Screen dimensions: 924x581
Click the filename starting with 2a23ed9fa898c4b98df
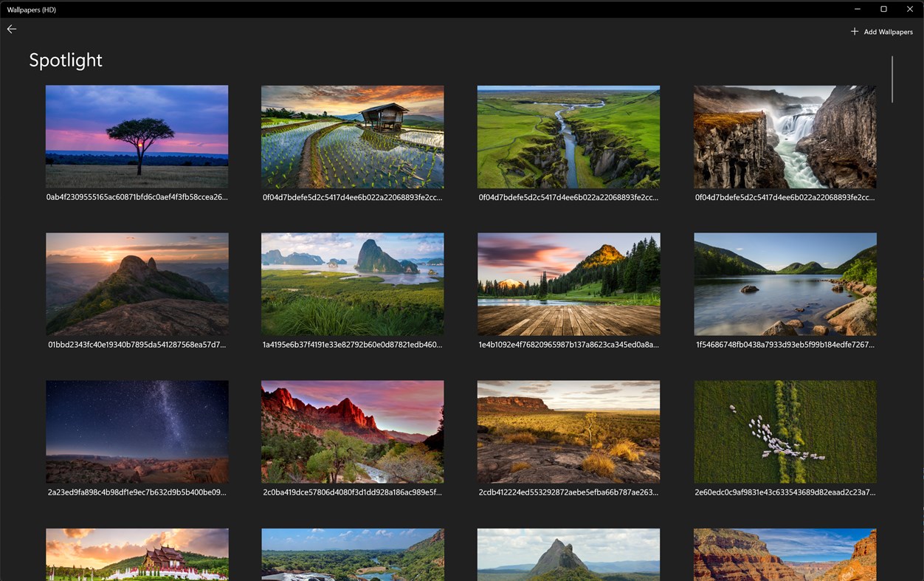(137, 491)
